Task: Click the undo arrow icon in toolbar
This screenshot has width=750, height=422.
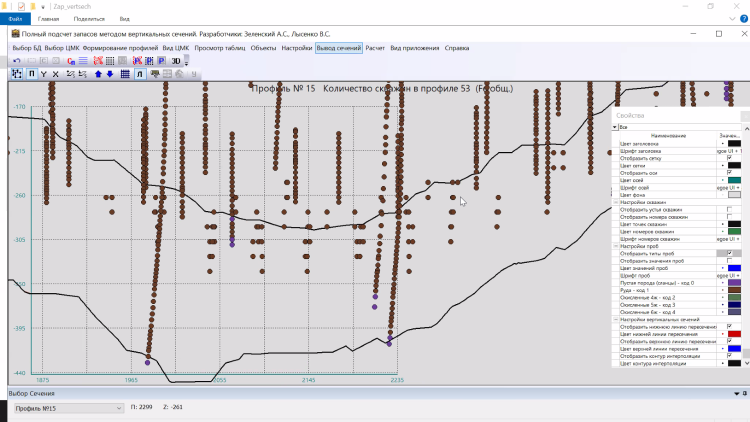Action: tap(17, 61)
